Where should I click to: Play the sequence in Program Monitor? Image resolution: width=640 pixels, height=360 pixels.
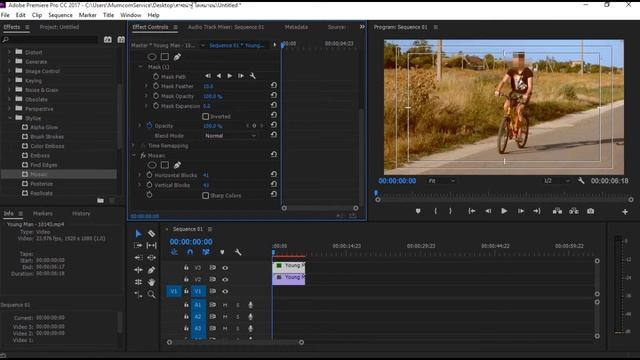(504, 211)
